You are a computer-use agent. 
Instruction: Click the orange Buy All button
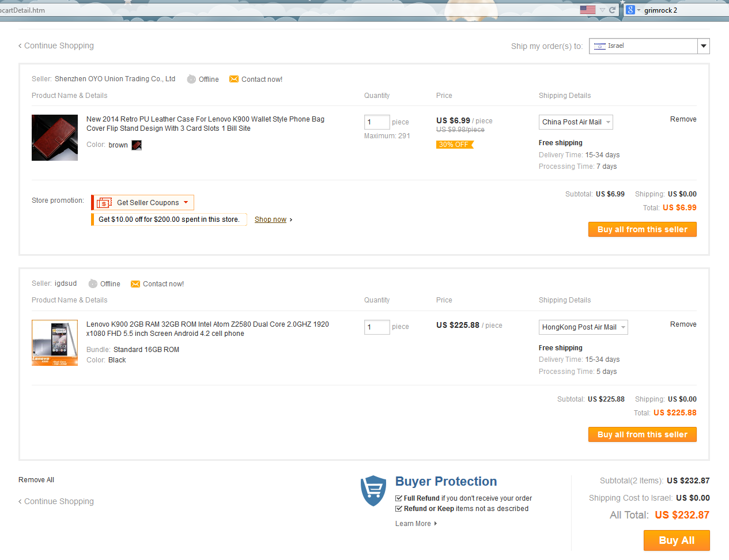677,540
